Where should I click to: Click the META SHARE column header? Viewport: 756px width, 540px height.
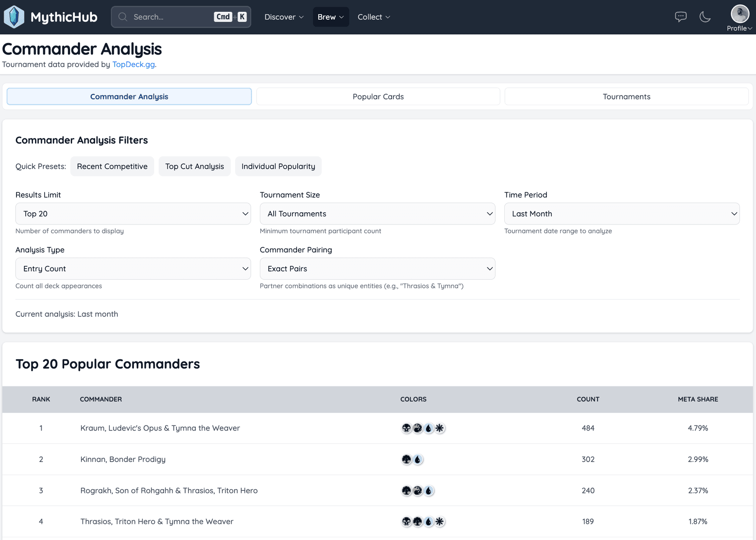698,399
